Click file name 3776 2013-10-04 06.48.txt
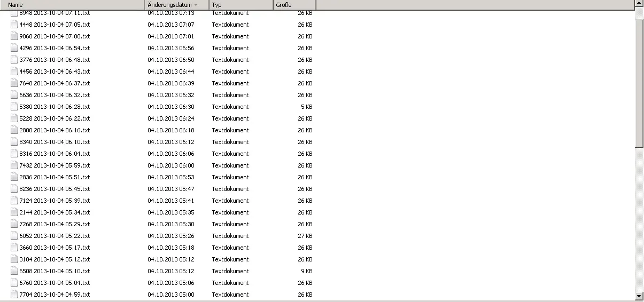Image resolution: width=644 pixels, height=302 pixels. coord(55,60)
